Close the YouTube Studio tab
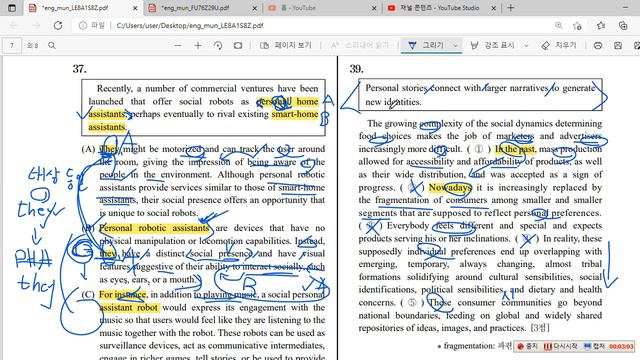 (493, 8)
